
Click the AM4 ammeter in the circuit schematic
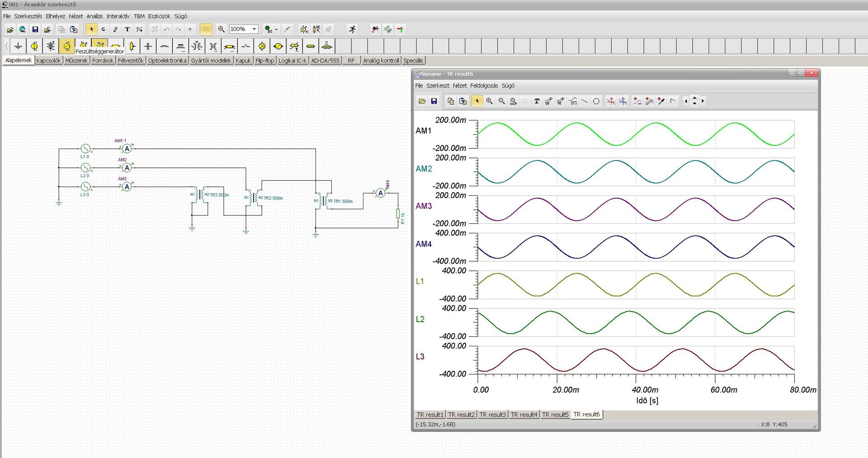pos(381,193)
